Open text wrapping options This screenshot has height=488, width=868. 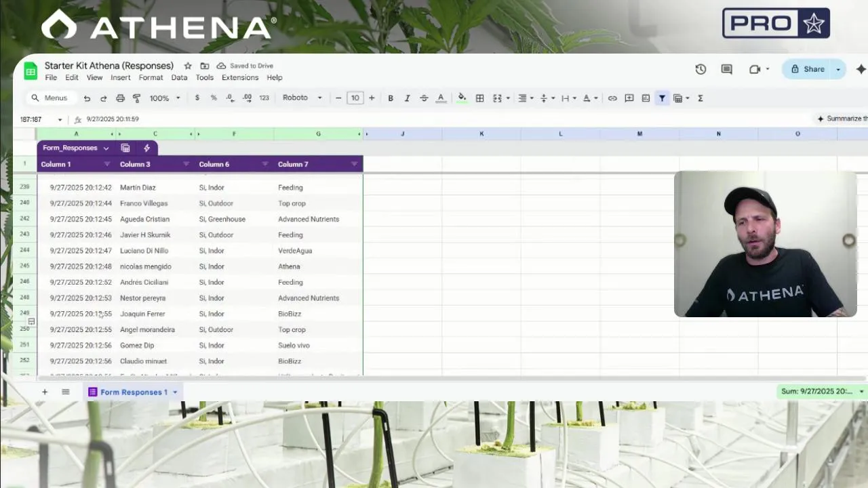coord(568,98)
